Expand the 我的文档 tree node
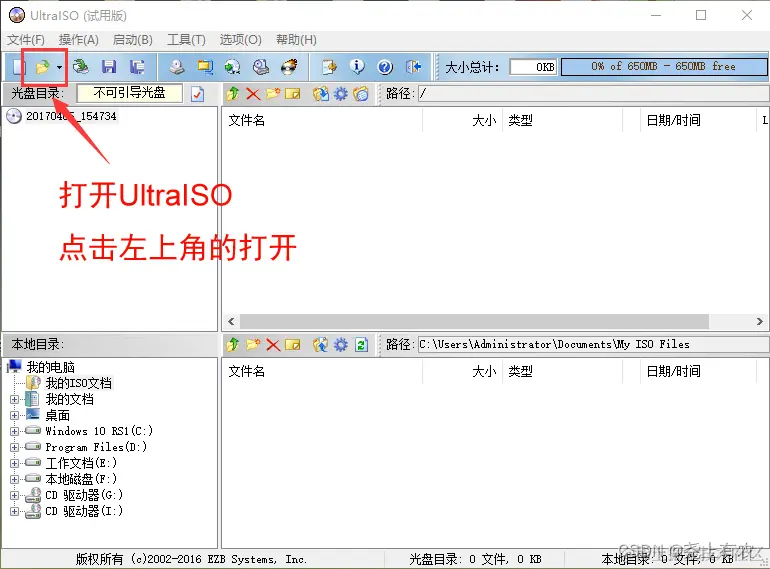 pyautogui.click(x=14, y=399)
